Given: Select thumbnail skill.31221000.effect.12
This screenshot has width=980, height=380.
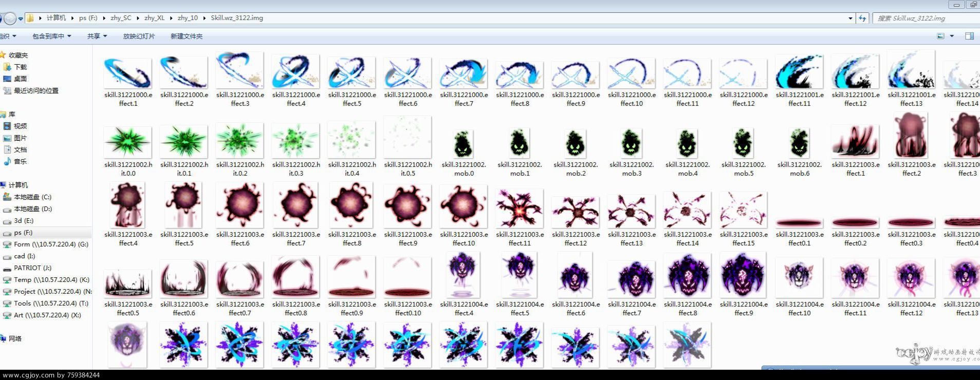Looking at the screenshot, I should (x=744, y=73).
